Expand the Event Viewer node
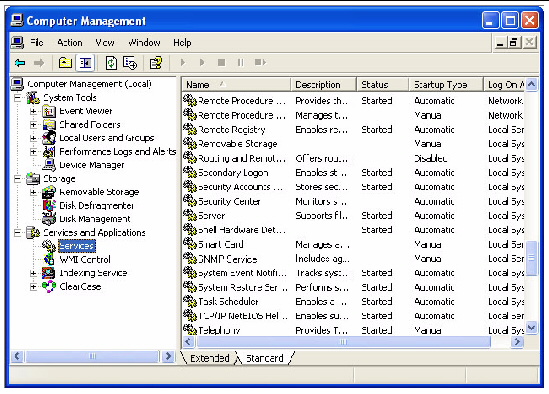Viewport: 549px width, 394px height. point(33,111)
